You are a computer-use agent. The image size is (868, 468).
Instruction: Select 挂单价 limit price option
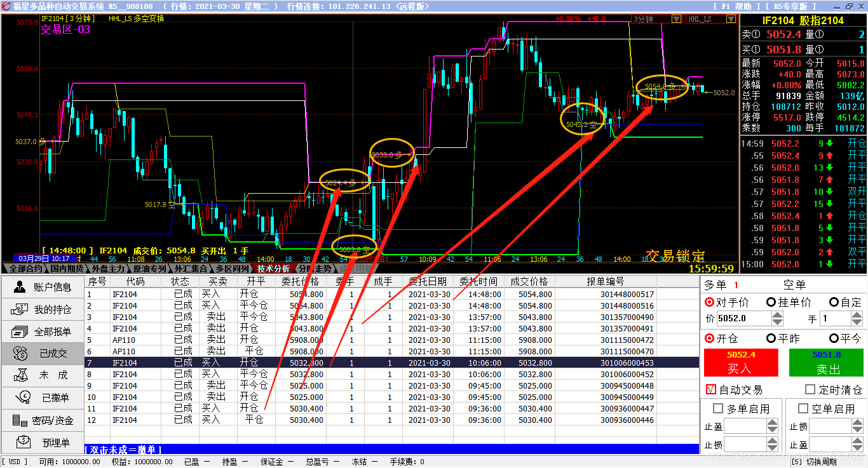click(789, 302)
